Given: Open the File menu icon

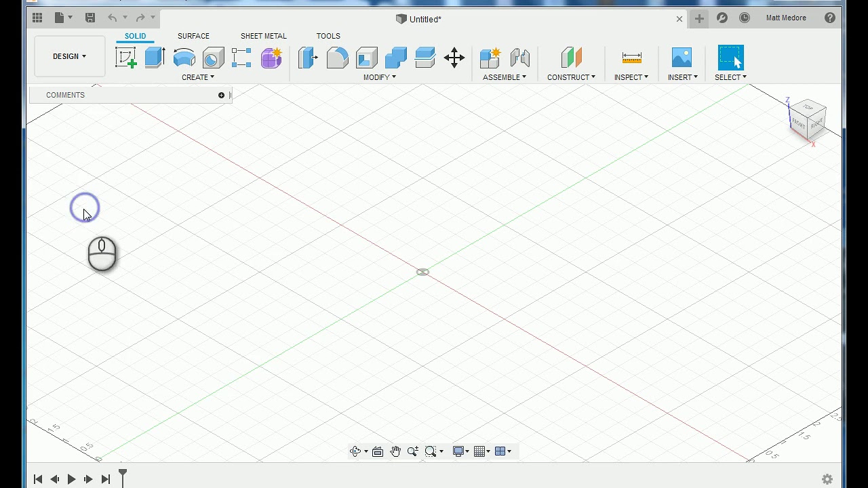Looking at the screenshot, I should pyautogui.click(x=63, y=18).
